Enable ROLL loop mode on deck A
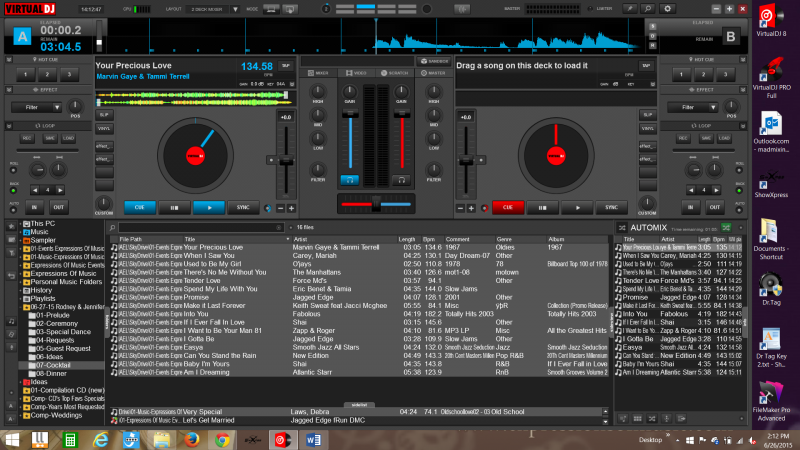Screen dimensions: 800x450 pyautogui.click(x=14, y=170)
